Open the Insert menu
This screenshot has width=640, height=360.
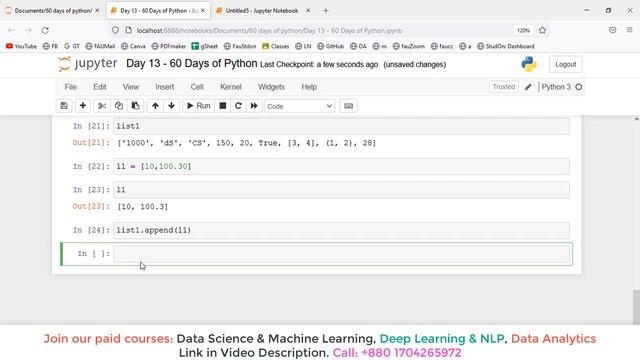[x=164, y=87]
